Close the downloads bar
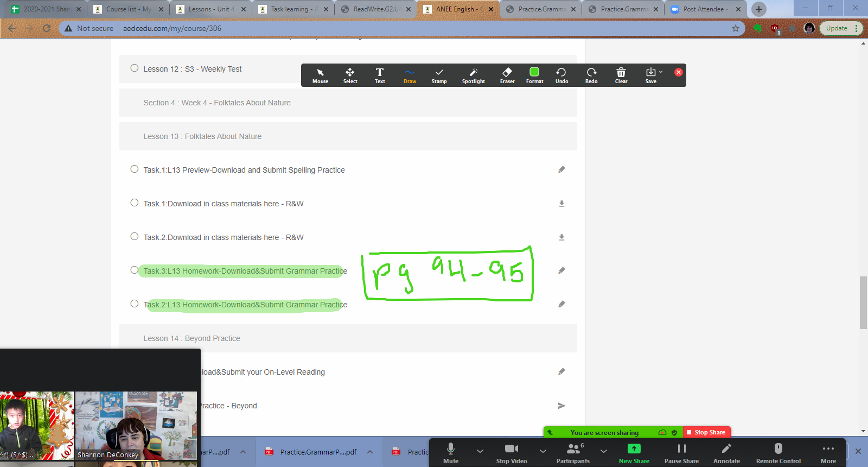The width and height of the screenshot is (868, 467). point(858,451)
